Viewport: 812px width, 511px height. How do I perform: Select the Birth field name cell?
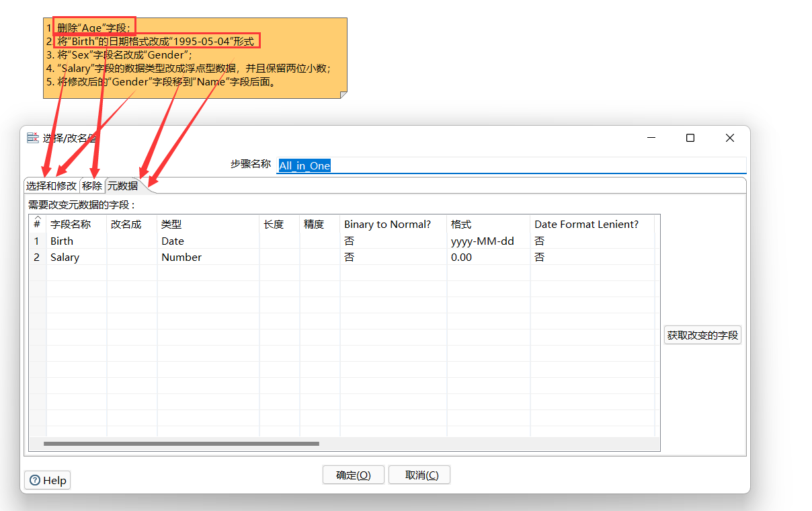(76, 241)
